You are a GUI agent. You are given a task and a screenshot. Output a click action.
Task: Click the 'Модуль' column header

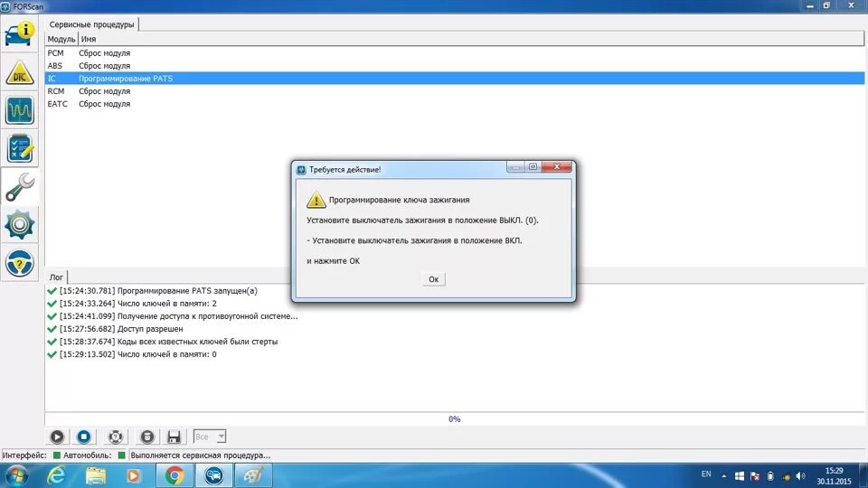pos(61,39)
